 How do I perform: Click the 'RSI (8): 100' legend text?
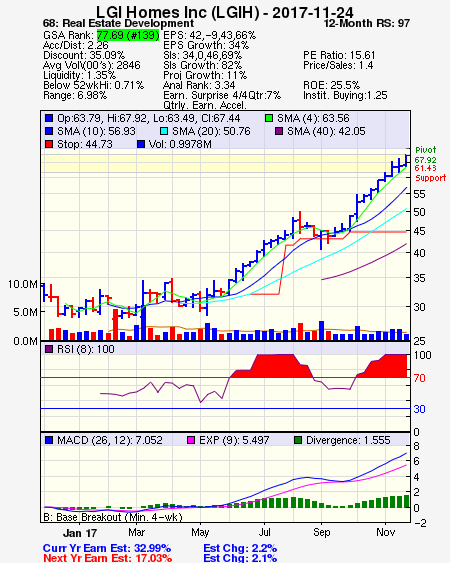coord(85,349)
